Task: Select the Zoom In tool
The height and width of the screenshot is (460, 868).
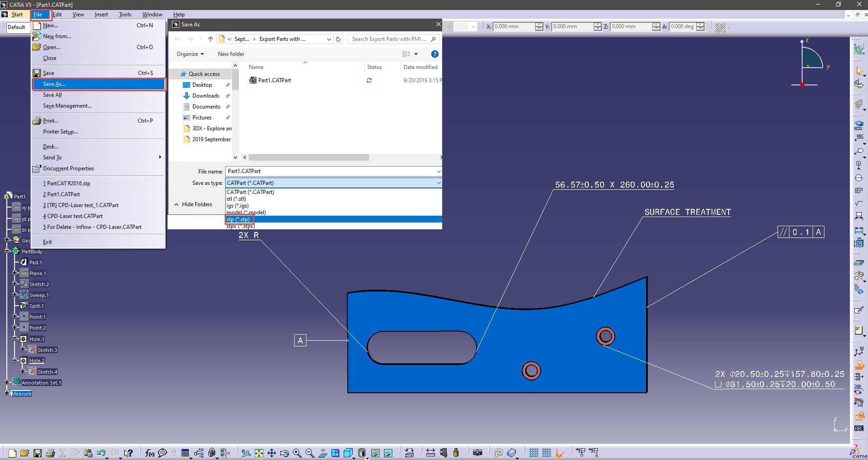Action: coord(297,452)
